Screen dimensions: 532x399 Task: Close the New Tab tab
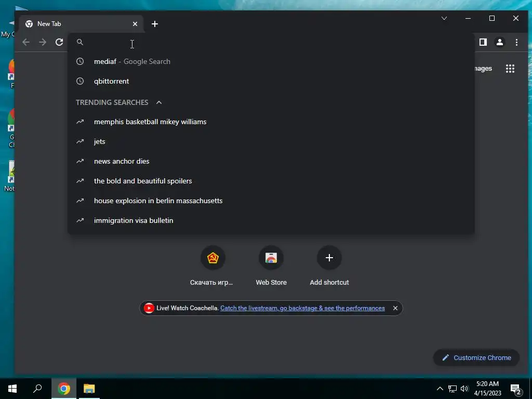(x=135, y=24)
